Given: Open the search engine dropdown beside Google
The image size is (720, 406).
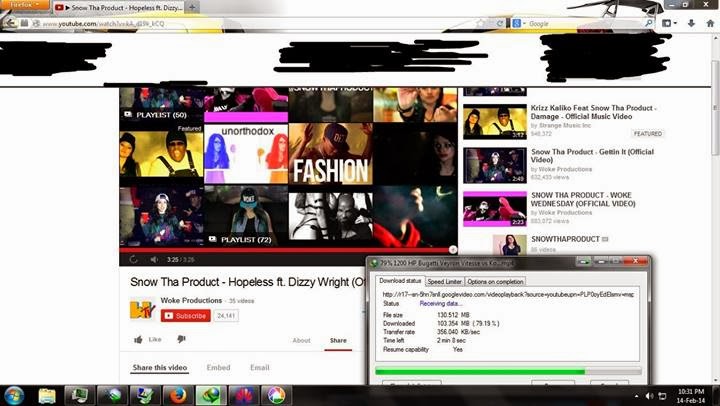Looking at the screenshot, I should pyautogui.click(x=518, y=23).
